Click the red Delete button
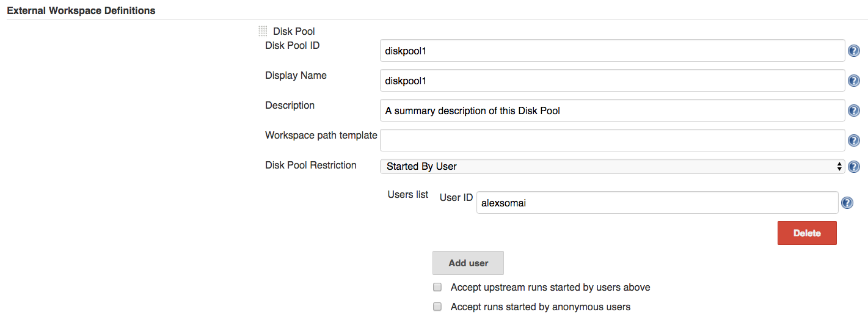The height and width of the screenshot is (320, 868). (806, 233)
